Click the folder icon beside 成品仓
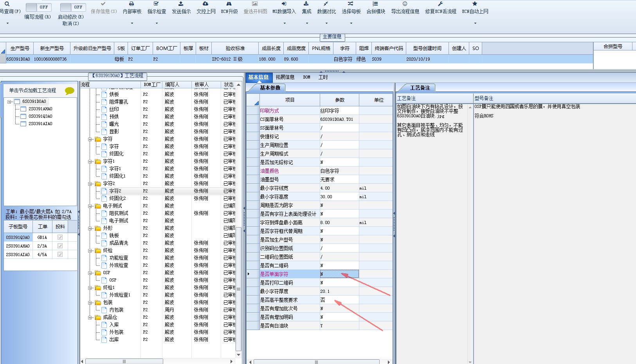Viewport: 636px width, 364px height. tap(98, 317)
